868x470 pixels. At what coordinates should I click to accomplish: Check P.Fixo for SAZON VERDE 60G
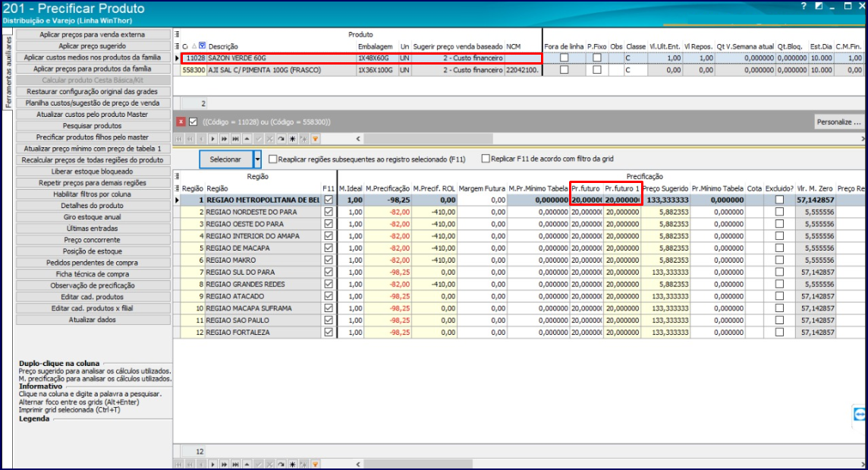[596, 58]
